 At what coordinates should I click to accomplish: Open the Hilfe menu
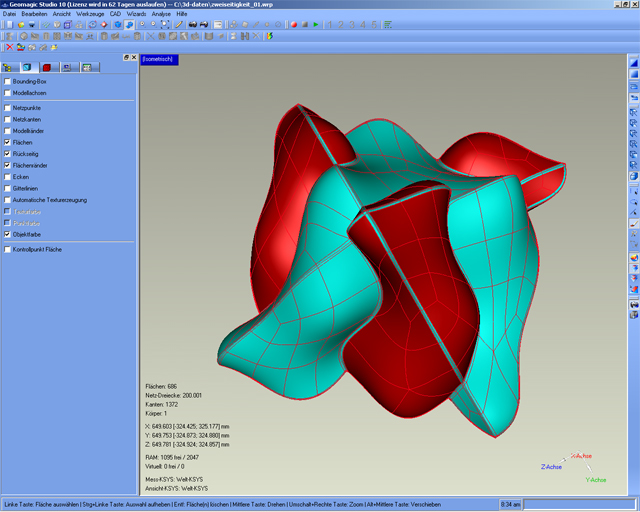pos(182,14)
